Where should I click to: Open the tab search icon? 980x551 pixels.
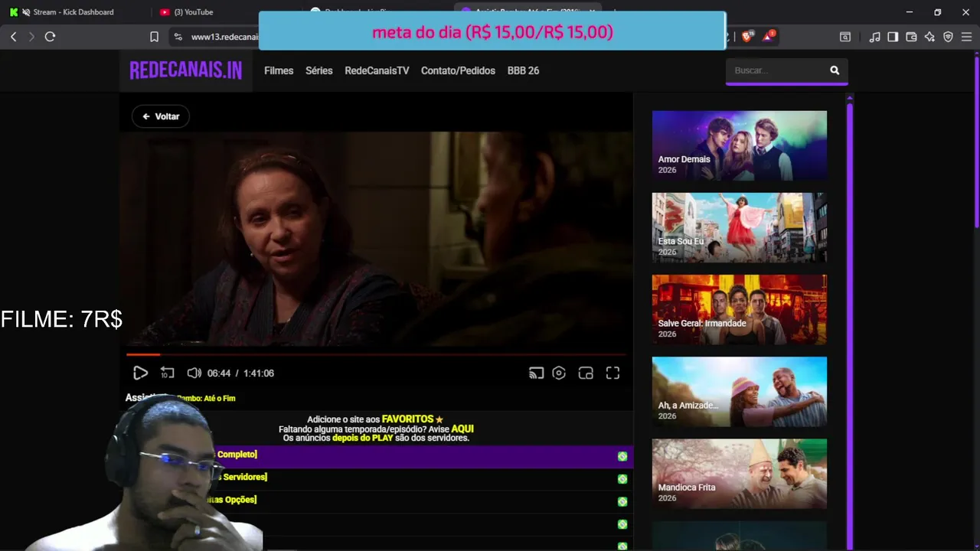(845, 37)
